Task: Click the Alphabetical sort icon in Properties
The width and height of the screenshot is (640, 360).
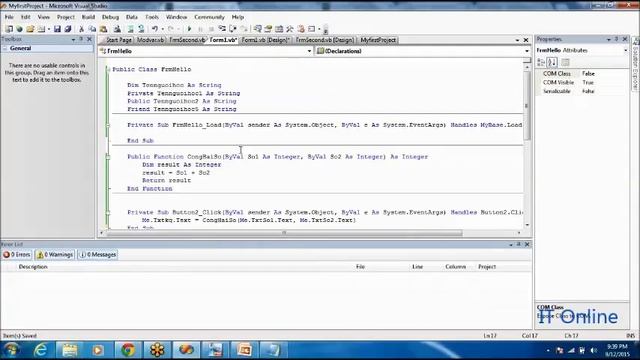Action: (x=552, y=62)
